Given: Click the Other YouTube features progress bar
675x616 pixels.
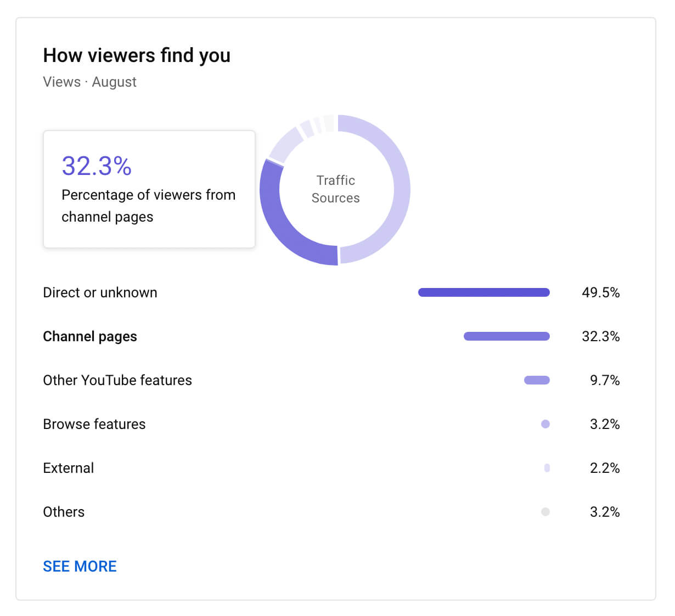Looking at the screenshot, I should tap(537, 380).
